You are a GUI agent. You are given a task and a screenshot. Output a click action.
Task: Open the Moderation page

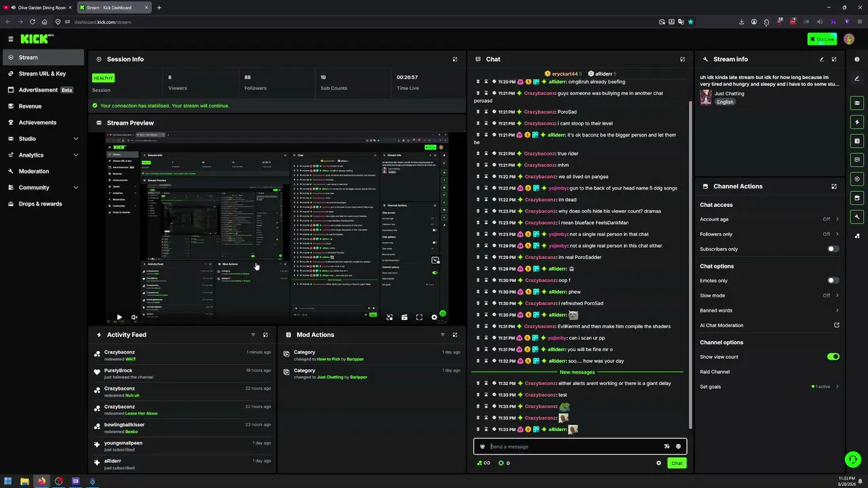coord(43,171)
